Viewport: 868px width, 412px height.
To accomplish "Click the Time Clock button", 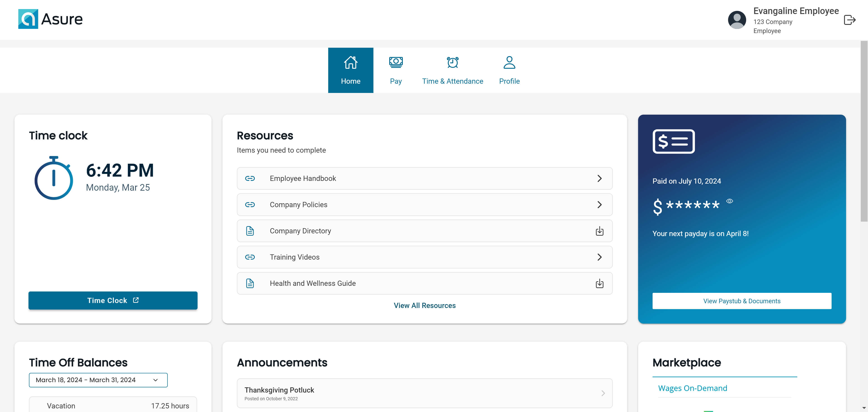I will click(113, 300).
